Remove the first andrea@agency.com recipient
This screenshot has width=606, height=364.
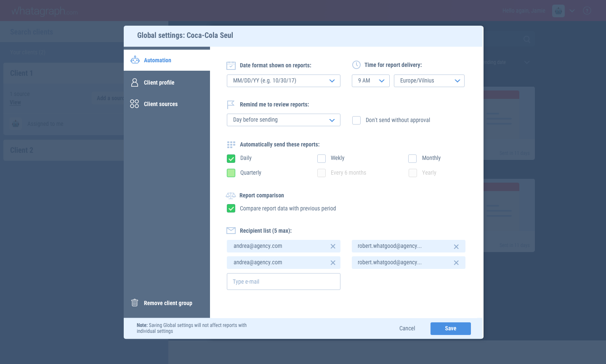pos(333,246)
